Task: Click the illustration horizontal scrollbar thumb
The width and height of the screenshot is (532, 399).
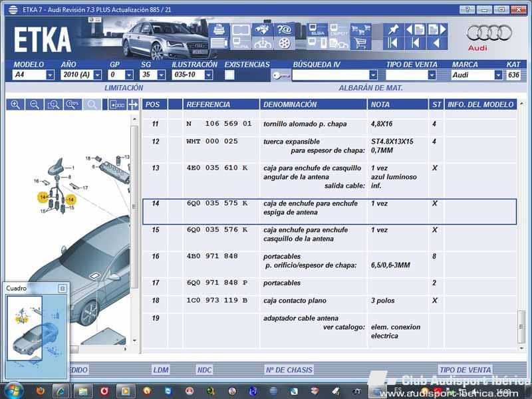Action: pyautogui.click(x=74, y=348)
